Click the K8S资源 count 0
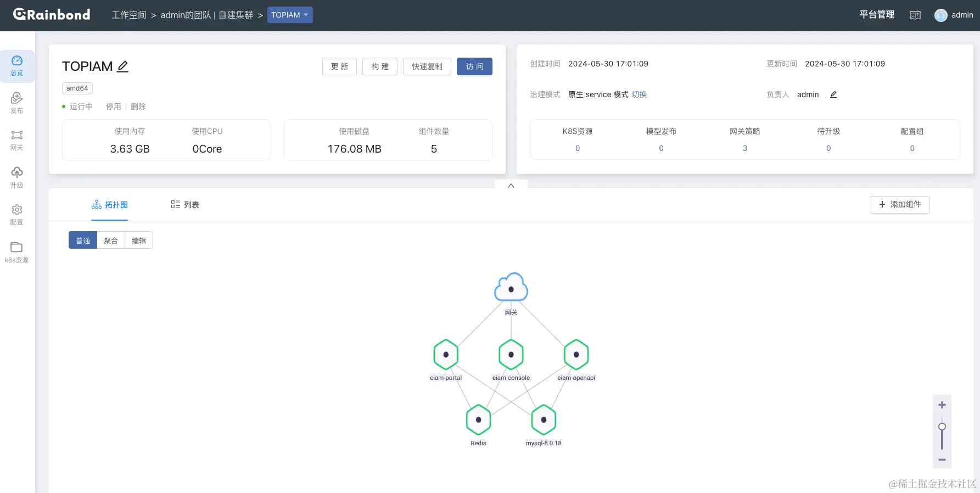Viewport: 980px width, 493px height. pyautogui.click(x=578, y=148)
